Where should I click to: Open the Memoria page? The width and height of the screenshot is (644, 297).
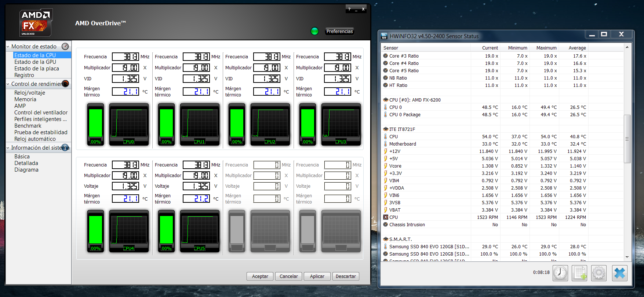25,99
